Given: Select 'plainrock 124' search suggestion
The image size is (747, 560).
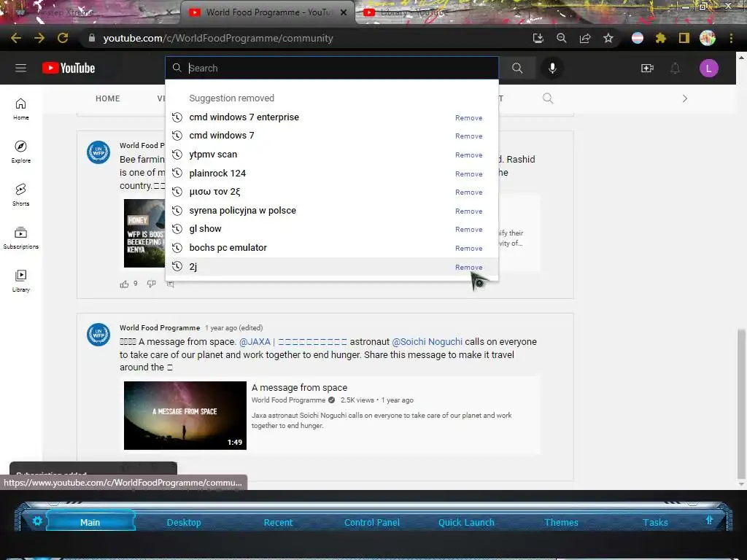Looking at the screenshot, I should (x=332, y=174).
